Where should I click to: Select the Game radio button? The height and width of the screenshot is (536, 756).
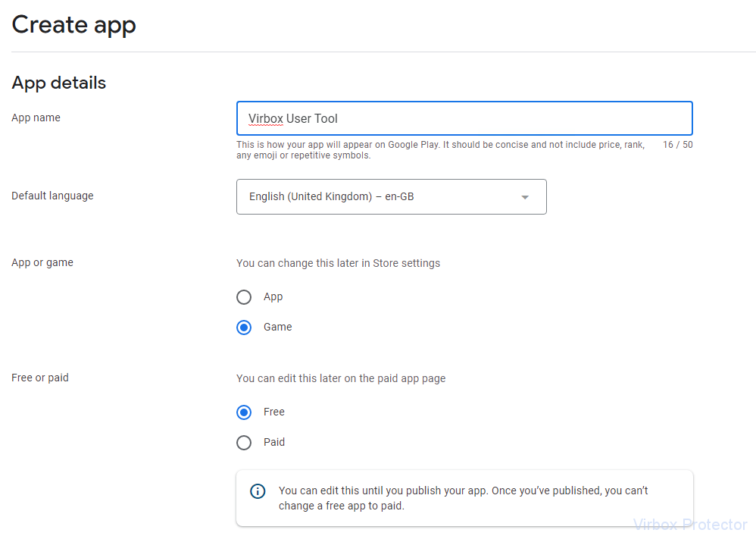coord(244,328)
